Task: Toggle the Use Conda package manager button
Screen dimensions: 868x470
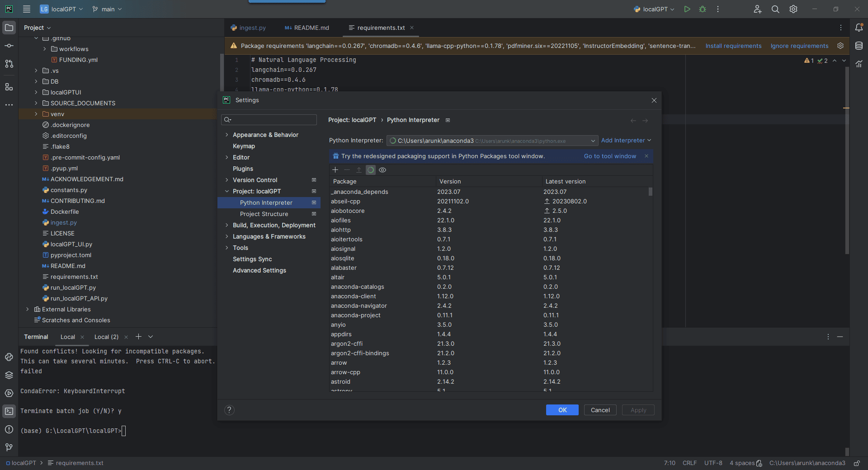Action: [371, 170]
